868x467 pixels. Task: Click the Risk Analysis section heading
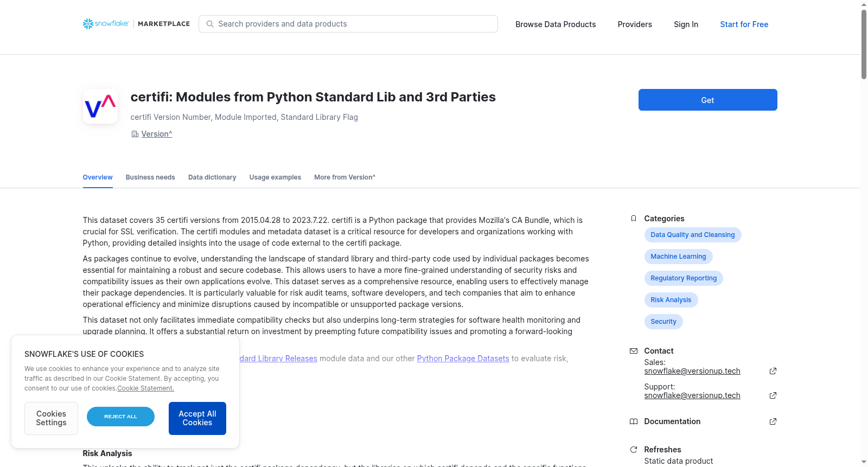point(107,453)
